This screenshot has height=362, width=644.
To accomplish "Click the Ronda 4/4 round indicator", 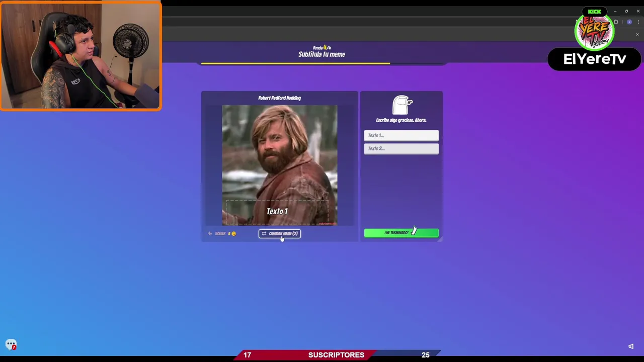I will coord(321,48).
